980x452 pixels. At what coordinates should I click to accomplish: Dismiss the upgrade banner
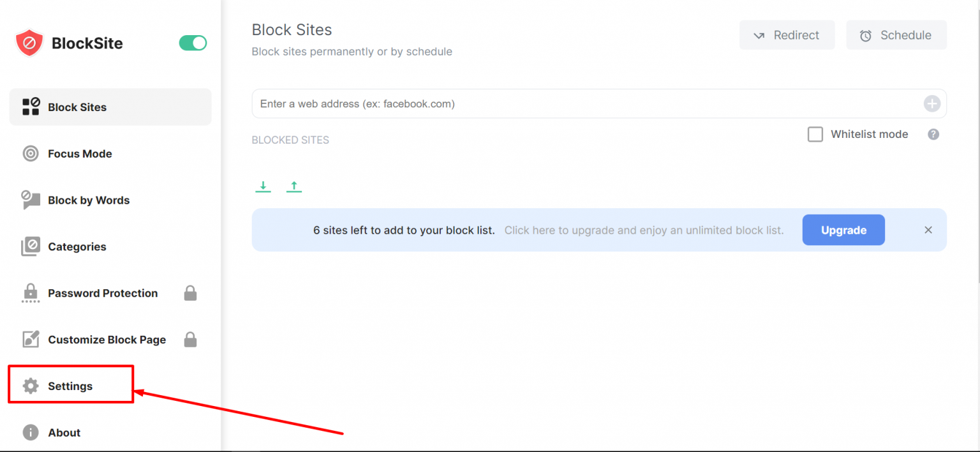tap(928, 230)
